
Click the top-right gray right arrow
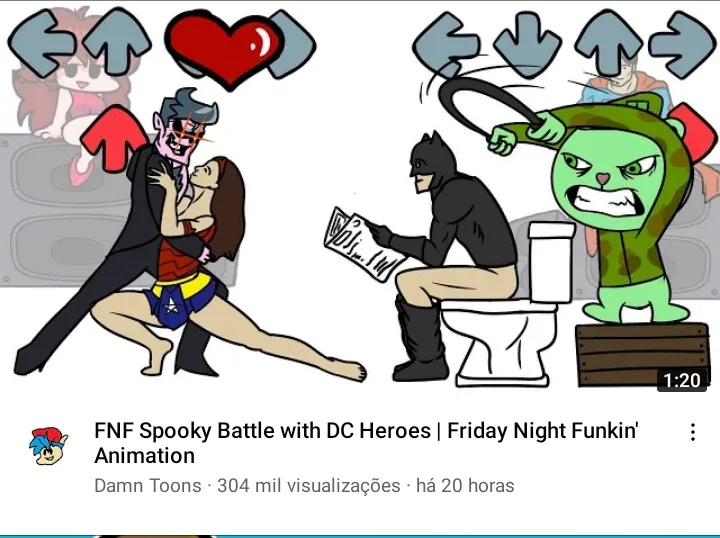(682, 44)
